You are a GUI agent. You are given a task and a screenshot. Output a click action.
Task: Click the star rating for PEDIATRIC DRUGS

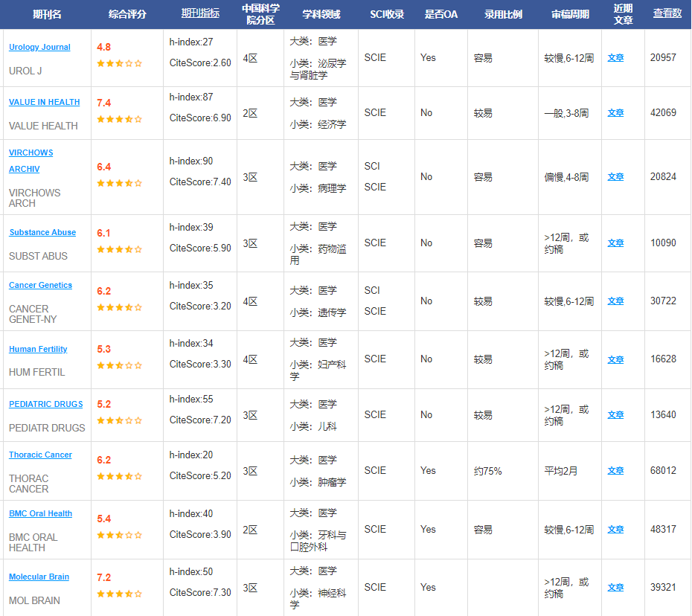(x=120, y=420)
